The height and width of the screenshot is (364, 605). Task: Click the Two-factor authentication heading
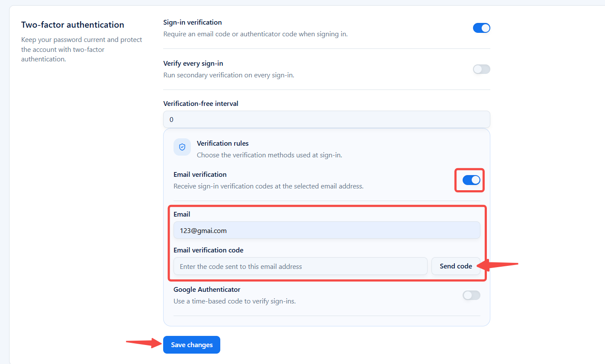73,25
